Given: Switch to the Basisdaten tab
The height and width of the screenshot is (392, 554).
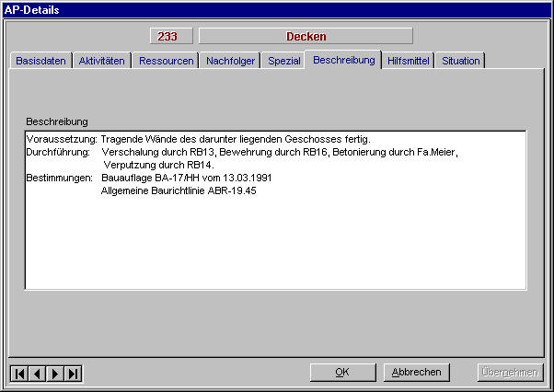Looking at the screenshot, I should coord(40,61).
